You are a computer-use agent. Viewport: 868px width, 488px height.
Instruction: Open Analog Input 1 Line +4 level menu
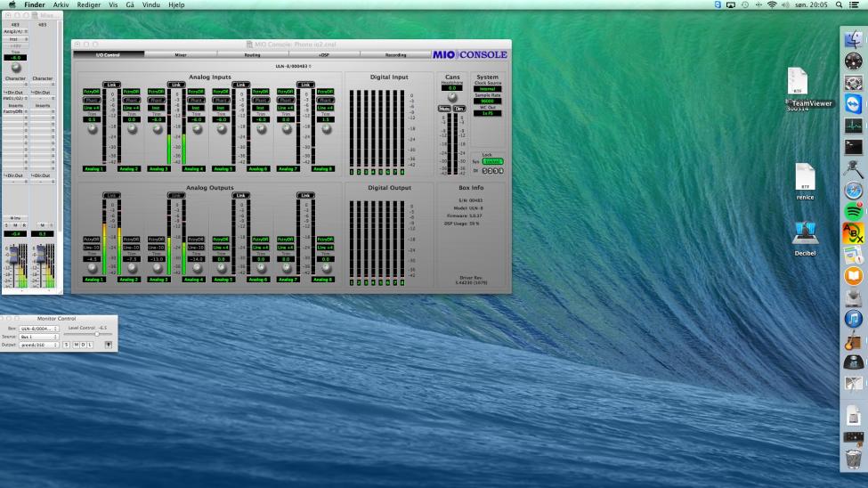[x=92, y=108]
